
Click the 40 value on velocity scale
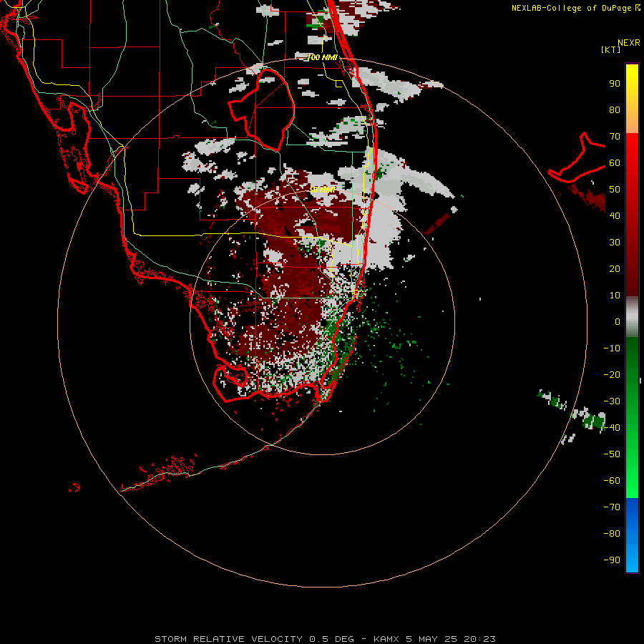[615, 216]
